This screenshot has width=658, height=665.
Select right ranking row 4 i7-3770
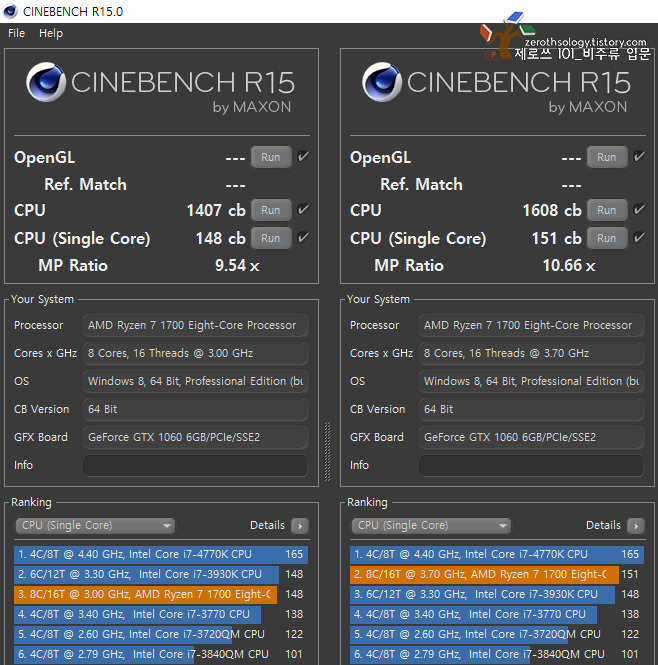(497, 615)
